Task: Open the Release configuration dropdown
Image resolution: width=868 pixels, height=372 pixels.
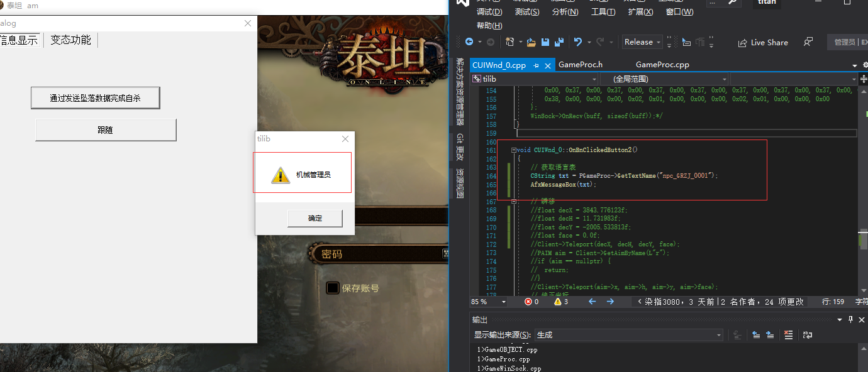Action: coord(642,42)
